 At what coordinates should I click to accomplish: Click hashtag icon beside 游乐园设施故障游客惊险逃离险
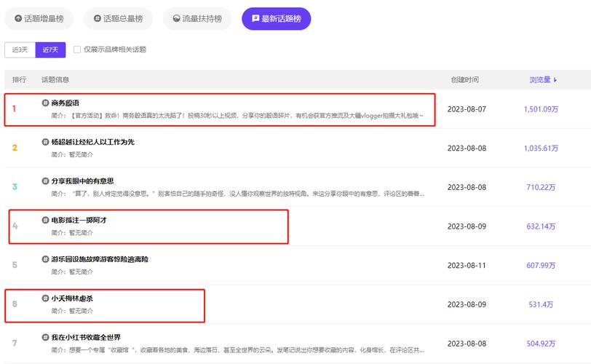click(x=45, y=259)
